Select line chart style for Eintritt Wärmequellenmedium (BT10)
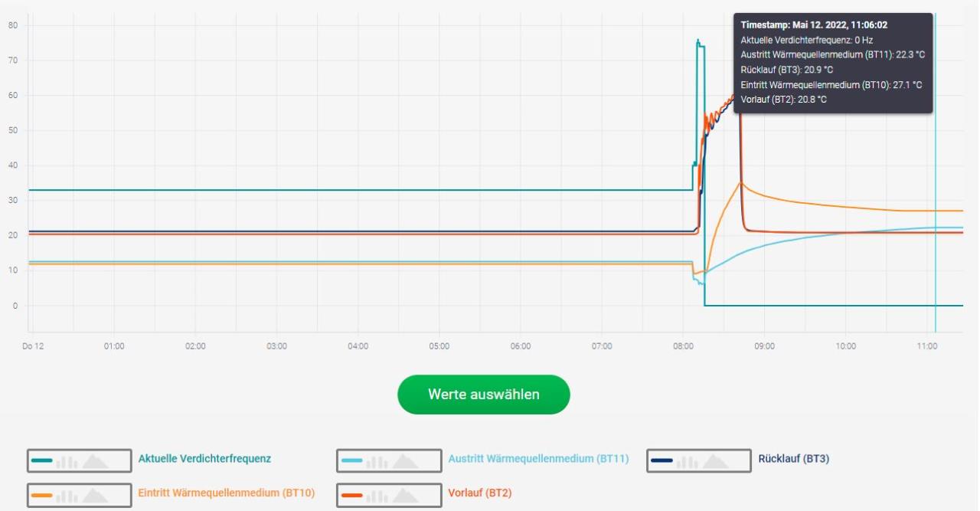This screenshot has width=980, height=511. [42, 496]
